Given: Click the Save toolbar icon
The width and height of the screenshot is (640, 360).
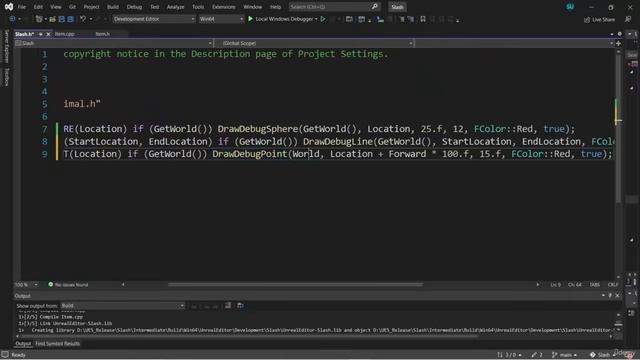Looking at the screenshot, I should (x=62, y=19).
